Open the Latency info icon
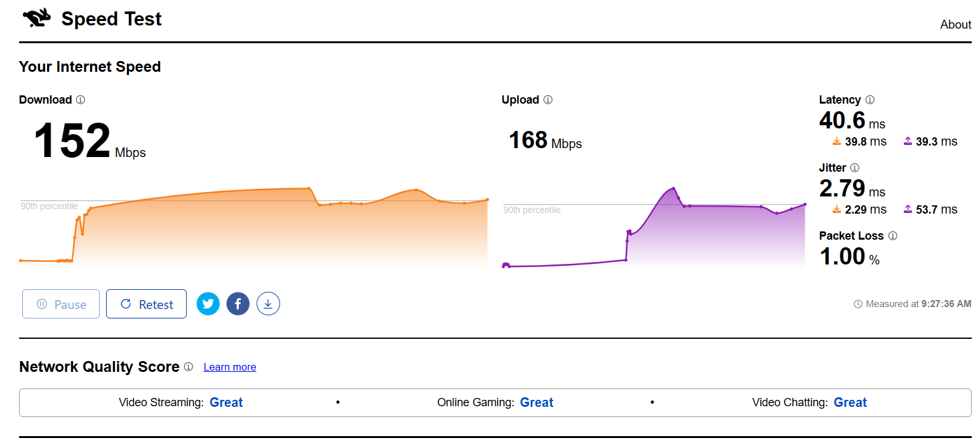Image resolution: width=980 pixels, height=445 pixels. (x=870, y=100)
